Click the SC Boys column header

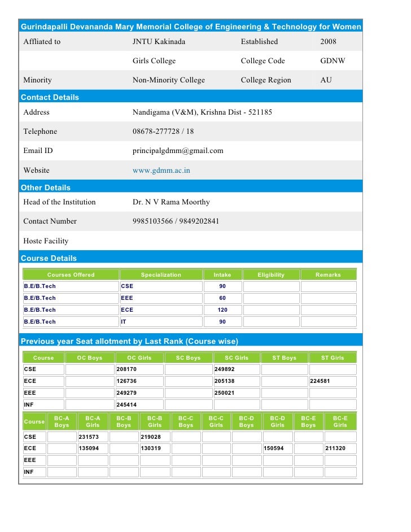click(x=188, y=357)
